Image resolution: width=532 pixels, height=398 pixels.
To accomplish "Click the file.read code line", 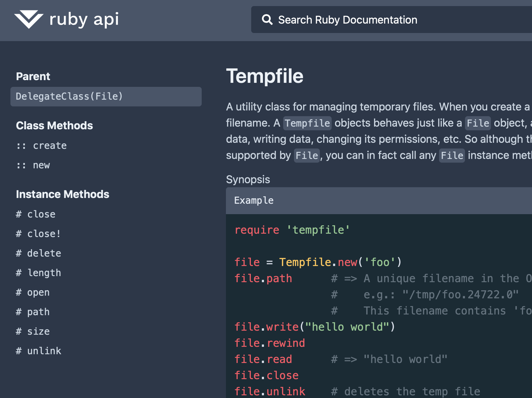I will pos(263,359).
